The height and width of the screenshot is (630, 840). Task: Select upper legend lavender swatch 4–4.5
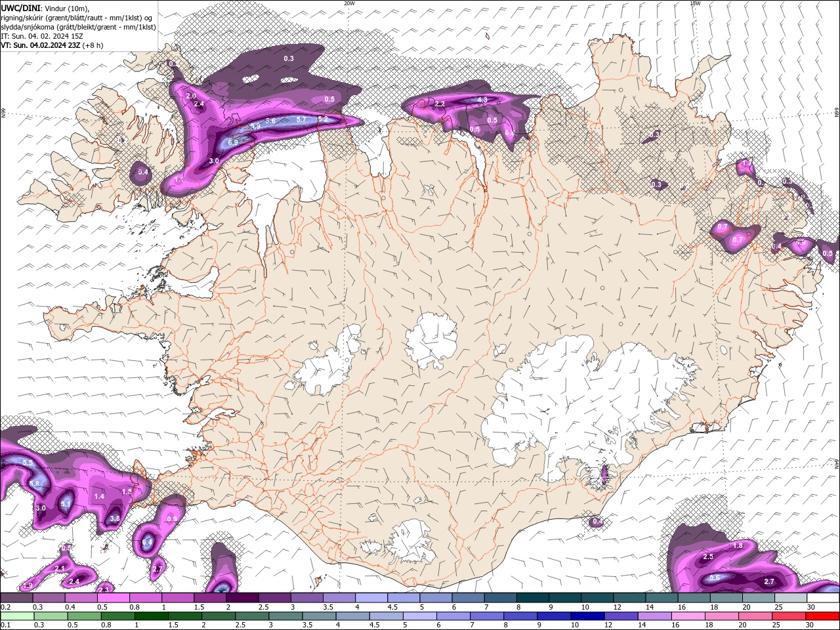(x=371, y=597)
